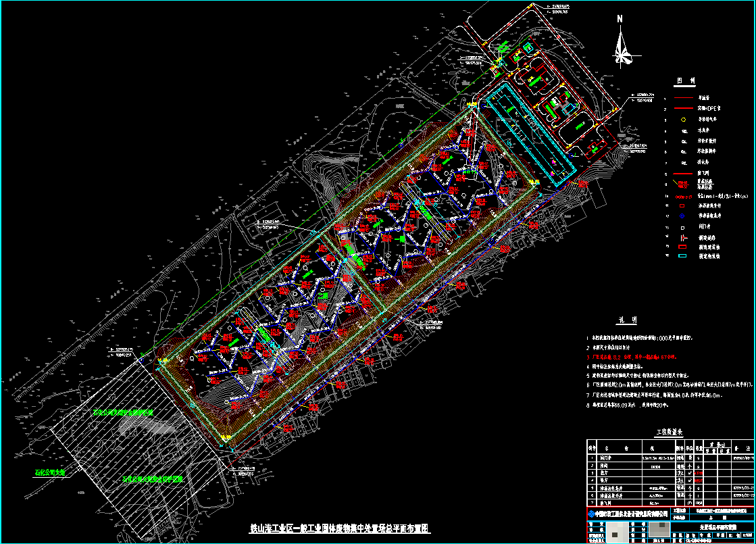Select the small white square legend symbol
Image resolution: width=756 pixels, height=544 pixels.
(684, 227)
